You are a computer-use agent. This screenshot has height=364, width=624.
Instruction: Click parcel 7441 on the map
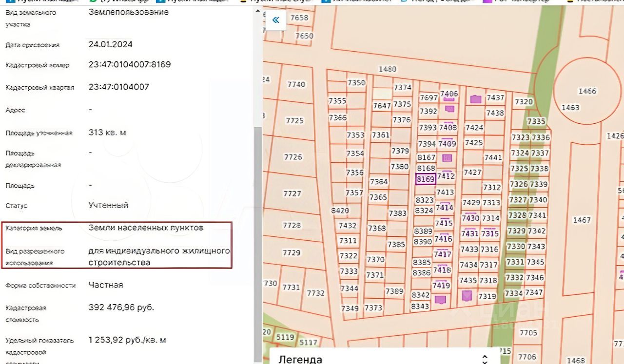click(x=493, y=157)
